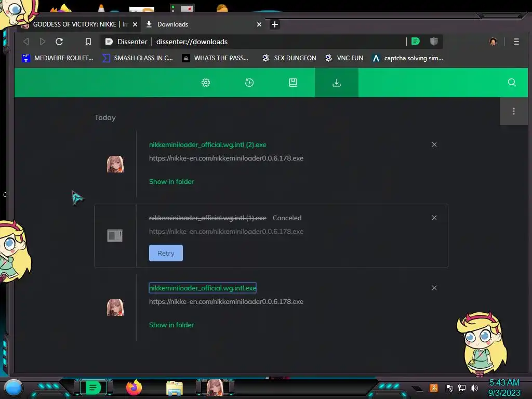The image size is (532, 399).
Task: Open nikkeminiloader_official.wg.intl.exe file link
Action: pyautogui.click(x=203, y=288)
